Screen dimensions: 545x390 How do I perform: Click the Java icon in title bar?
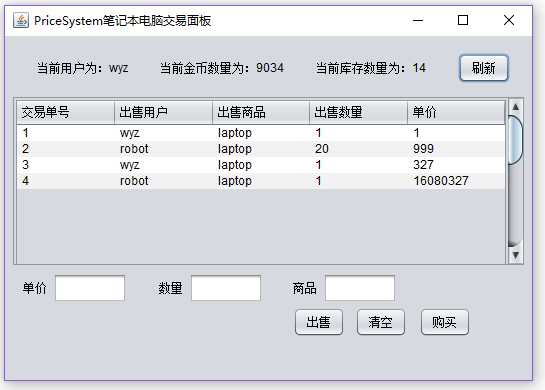(x=21, y=20)
